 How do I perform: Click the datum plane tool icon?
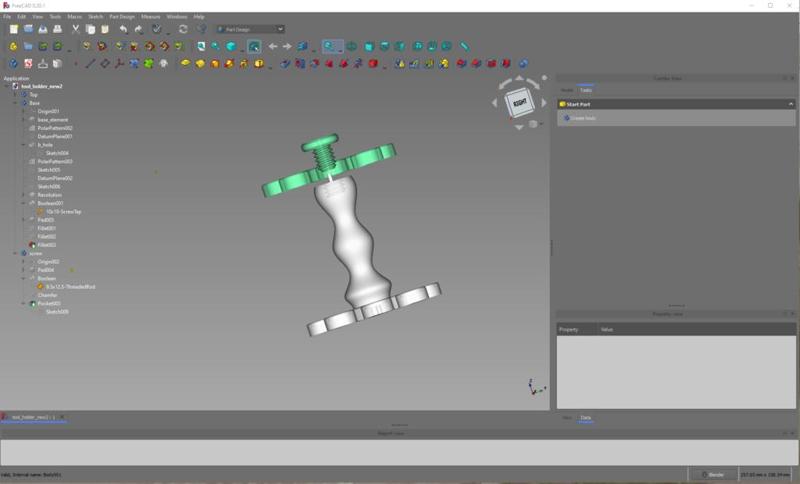pos(105,64)
